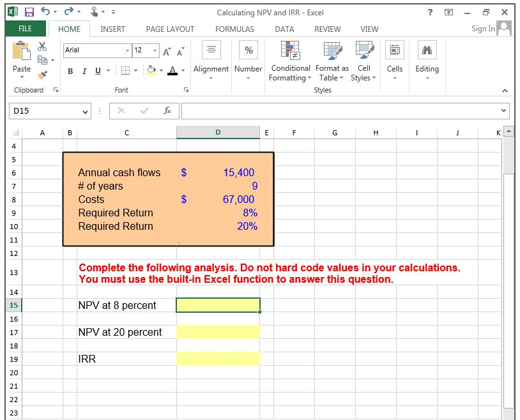
Task: Click the Sign In link
Action: tap(484, 29)
